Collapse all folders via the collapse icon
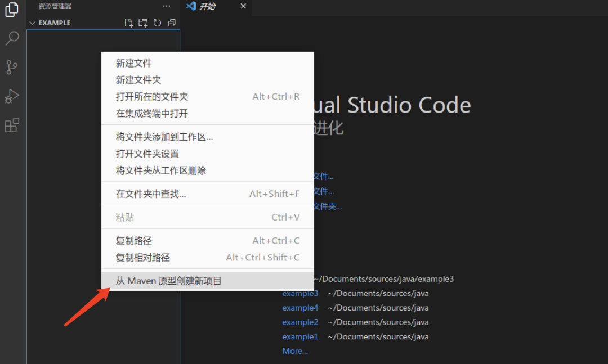Viewport: 608px width, 364px height. pos(171,23)
